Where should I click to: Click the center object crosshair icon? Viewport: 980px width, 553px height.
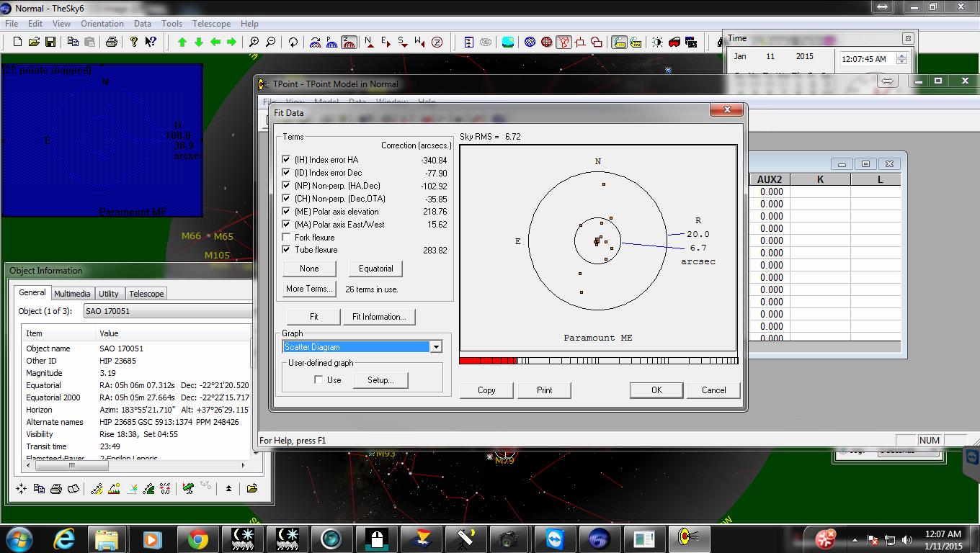pyautogui.click(x=21, y=489)
